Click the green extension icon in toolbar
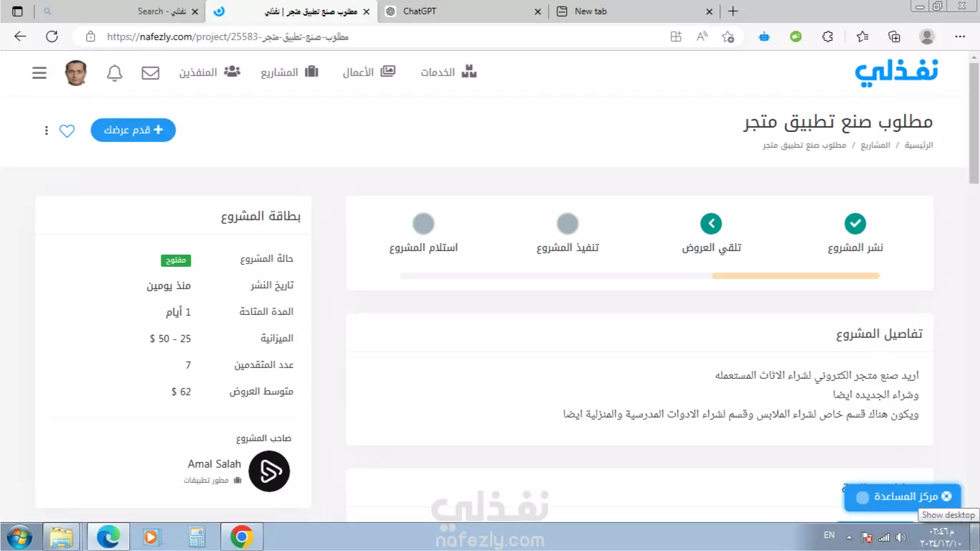The height and width of the screenshot is (551, 980). pos(796,37)
